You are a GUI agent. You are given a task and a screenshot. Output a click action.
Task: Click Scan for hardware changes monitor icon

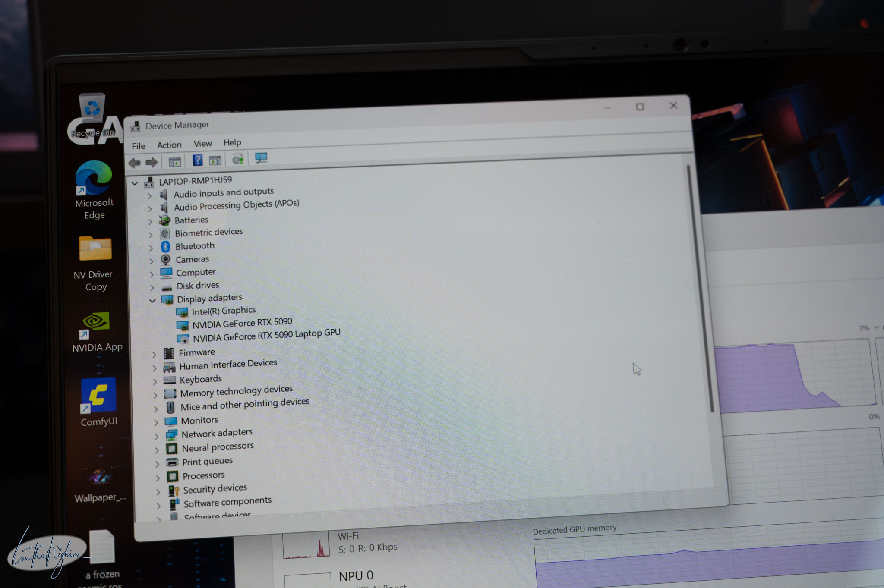[261, 158]
